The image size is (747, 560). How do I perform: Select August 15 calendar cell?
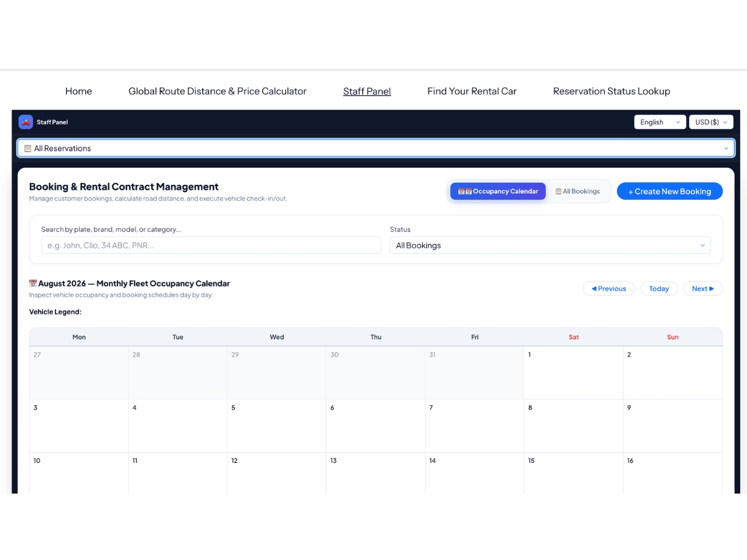(573, 473)
